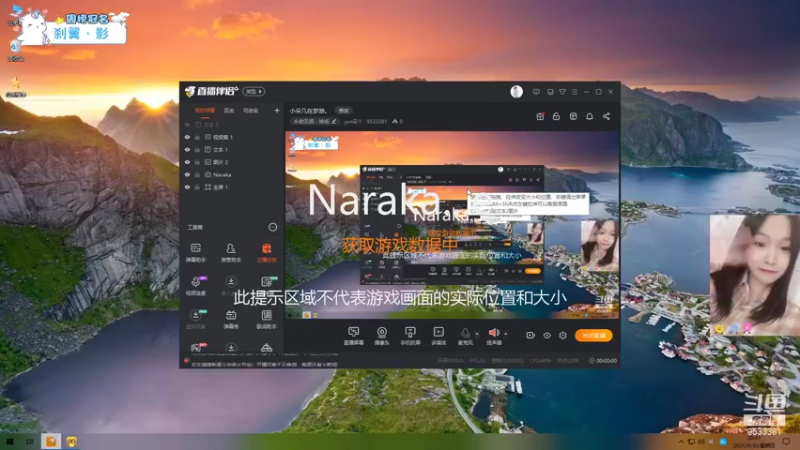The height and width of the screenshot is (450, 800).
Task: Click the stream title 小朵几在梦游
Action: point(308,110)
